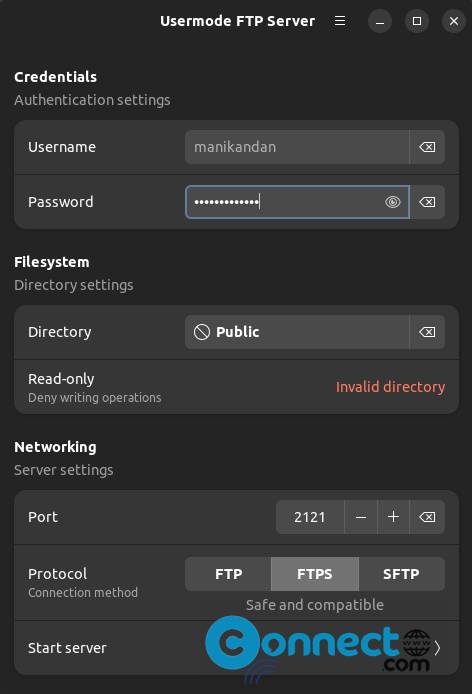Click the Start server row
Screen dimensions: 472x694
236,648
